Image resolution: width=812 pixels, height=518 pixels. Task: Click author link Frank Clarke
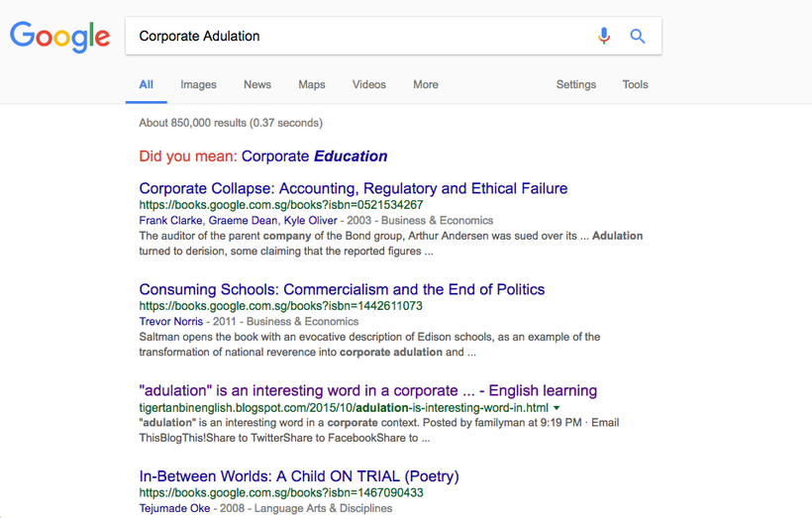[x=170, y=220]
